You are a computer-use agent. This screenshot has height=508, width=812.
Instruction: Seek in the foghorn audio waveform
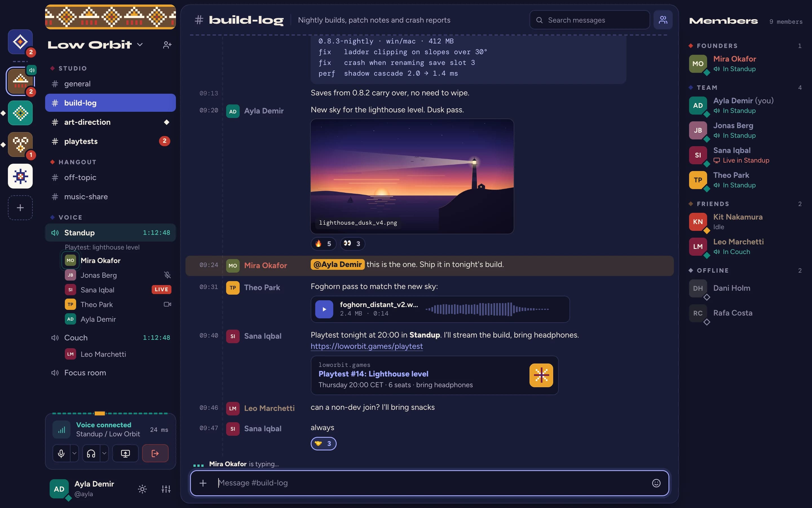[x=487, y=309]
